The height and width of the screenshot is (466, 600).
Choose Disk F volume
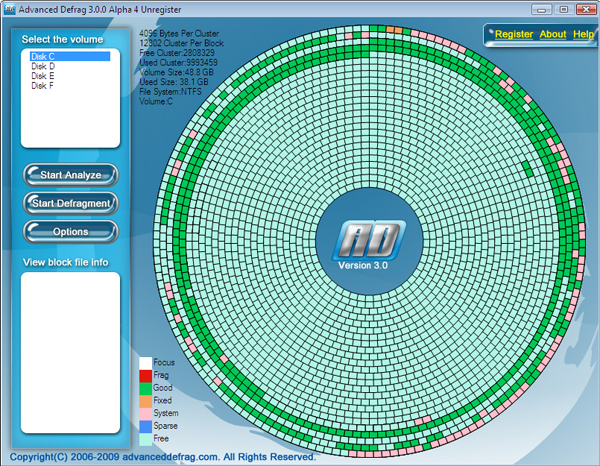click(42, 86)
